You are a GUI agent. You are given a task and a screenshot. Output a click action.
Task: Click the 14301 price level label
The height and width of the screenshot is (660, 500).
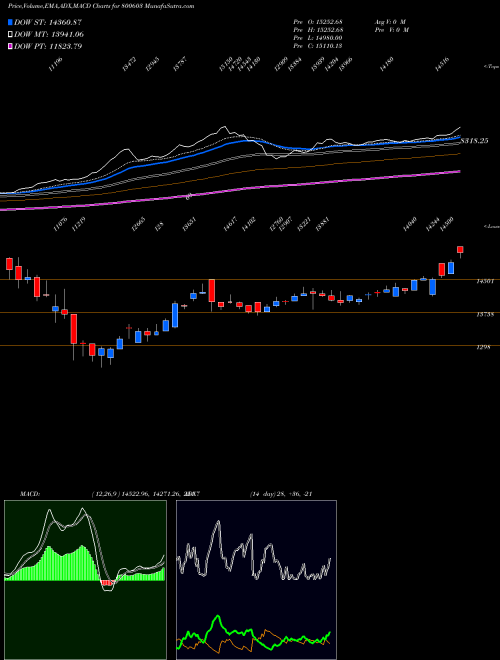point(485,282)
